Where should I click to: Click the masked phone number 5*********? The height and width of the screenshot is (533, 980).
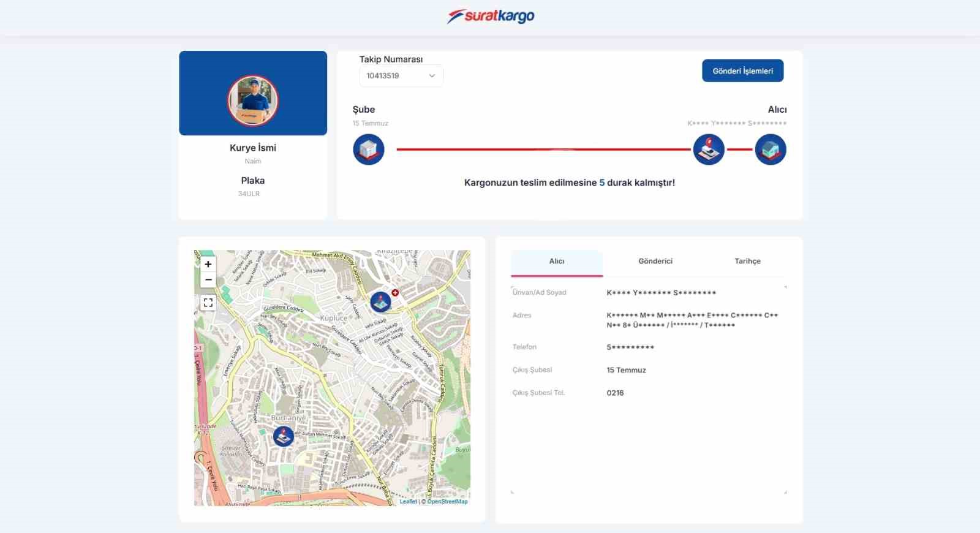(630, 347)
